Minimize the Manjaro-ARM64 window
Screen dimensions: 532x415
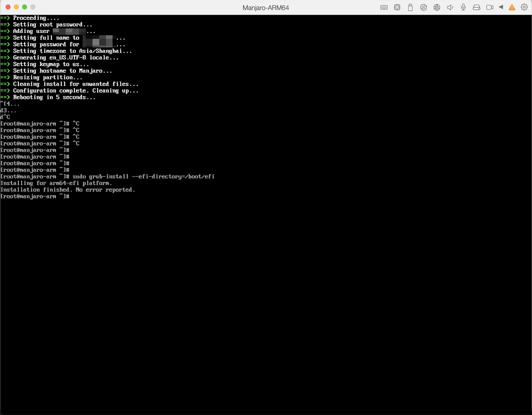coord(16,7)
